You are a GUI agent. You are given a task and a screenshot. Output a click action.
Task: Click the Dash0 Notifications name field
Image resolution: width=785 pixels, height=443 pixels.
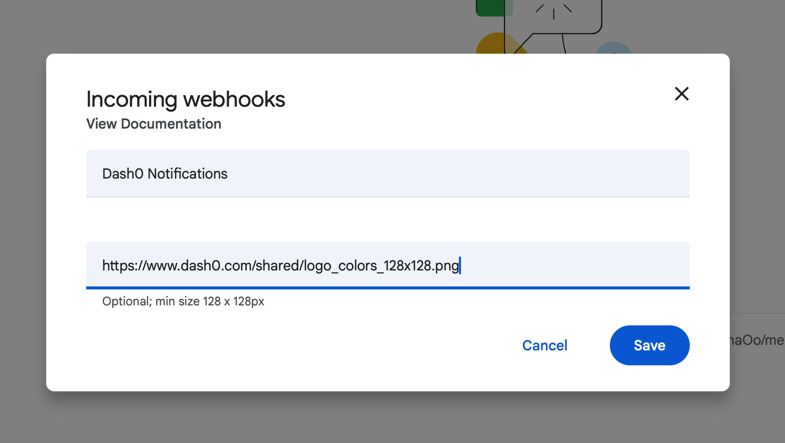[387, 174]
